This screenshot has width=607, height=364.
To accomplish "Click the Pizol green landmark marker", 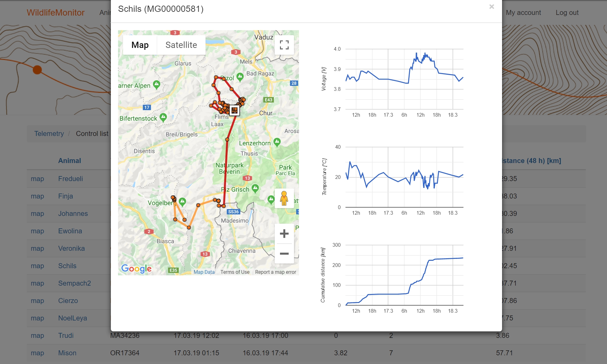I will [x=240, y=77].
